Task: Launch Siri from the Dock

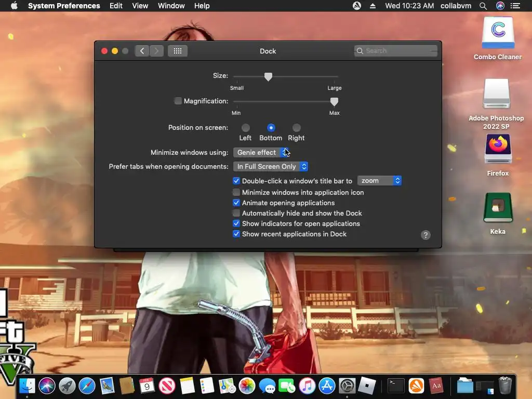Action: coord(47,386)
